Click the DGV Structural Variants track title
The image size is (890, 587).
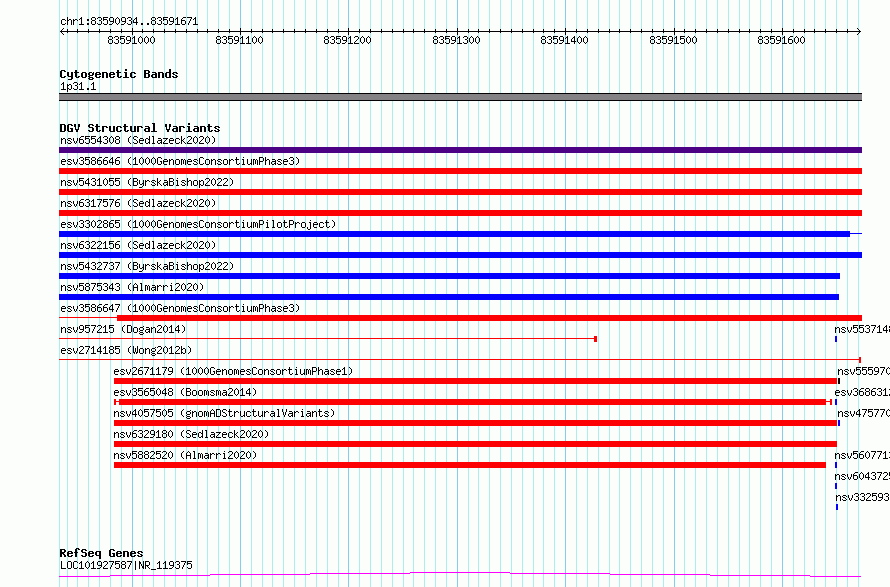pyautogui.click(x=140, y=128)
